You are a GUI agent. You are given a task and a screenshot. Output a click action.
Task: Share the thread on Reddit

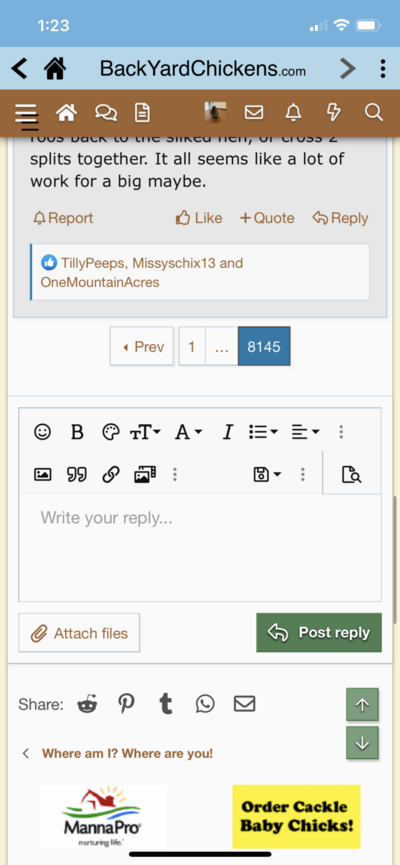87,704
